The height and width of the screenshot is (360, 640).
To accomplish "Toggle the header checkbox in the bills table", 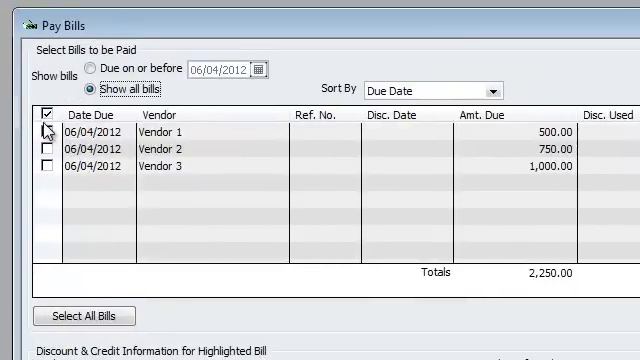I will click(47, 114).
